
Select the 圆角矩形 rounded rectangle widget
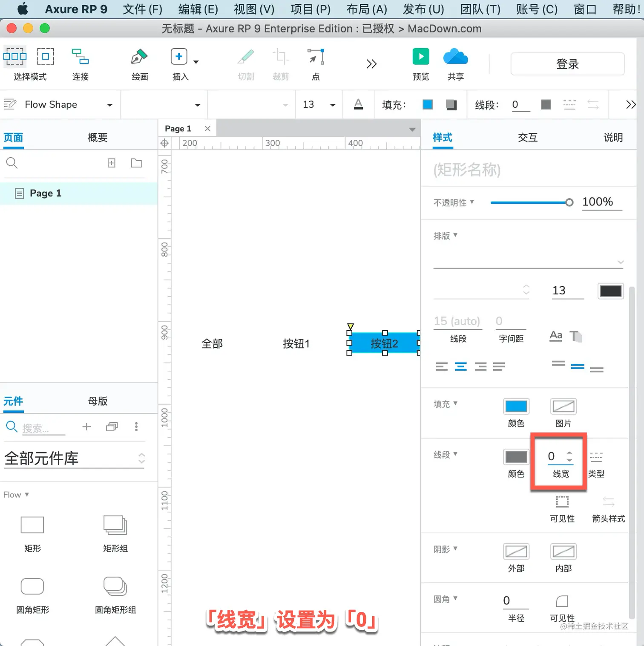[x=32, y=586]
